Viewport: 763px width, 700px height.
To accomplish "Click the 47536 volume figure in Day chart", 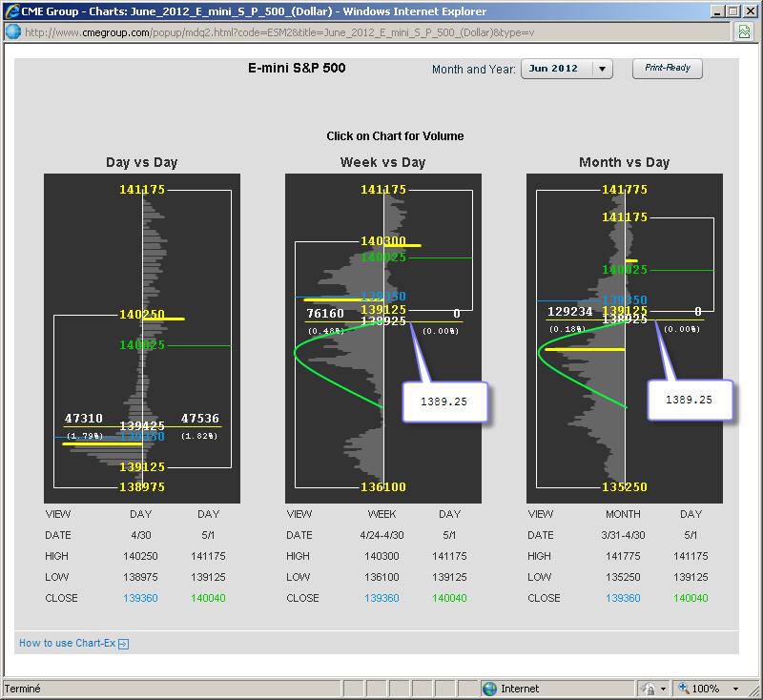I will pos(200,419).
